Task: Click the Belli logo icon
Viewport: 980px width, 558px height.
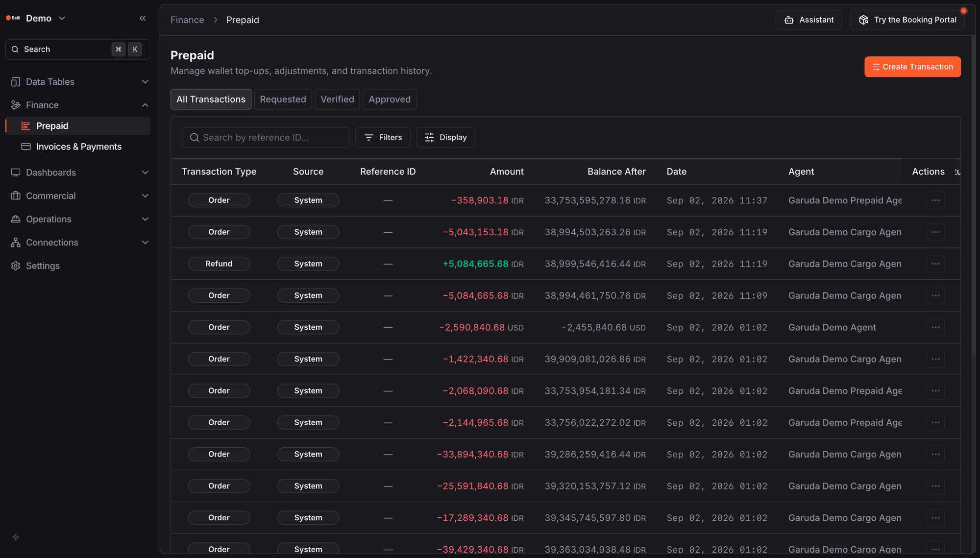Action: [13, 18]
